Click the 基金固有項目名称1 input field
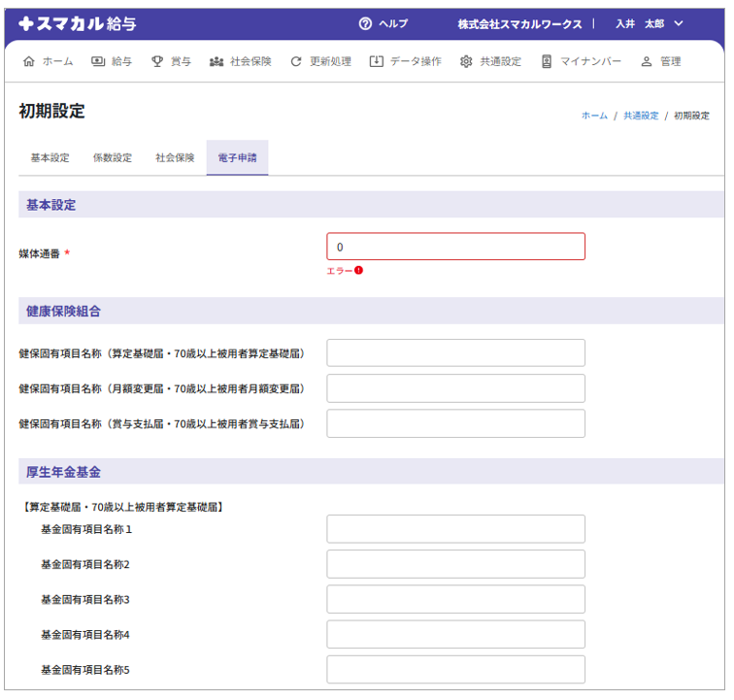 pyautogui.click(x=455, y=529)
